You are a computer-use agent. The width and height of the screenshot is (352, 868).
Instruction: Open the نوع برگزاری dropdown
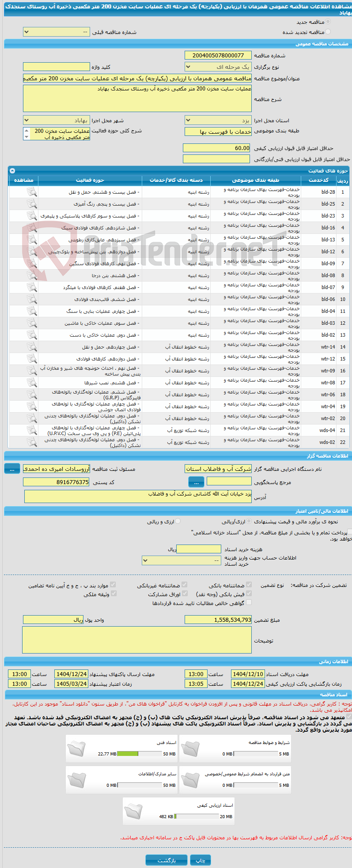pos(218,67)
